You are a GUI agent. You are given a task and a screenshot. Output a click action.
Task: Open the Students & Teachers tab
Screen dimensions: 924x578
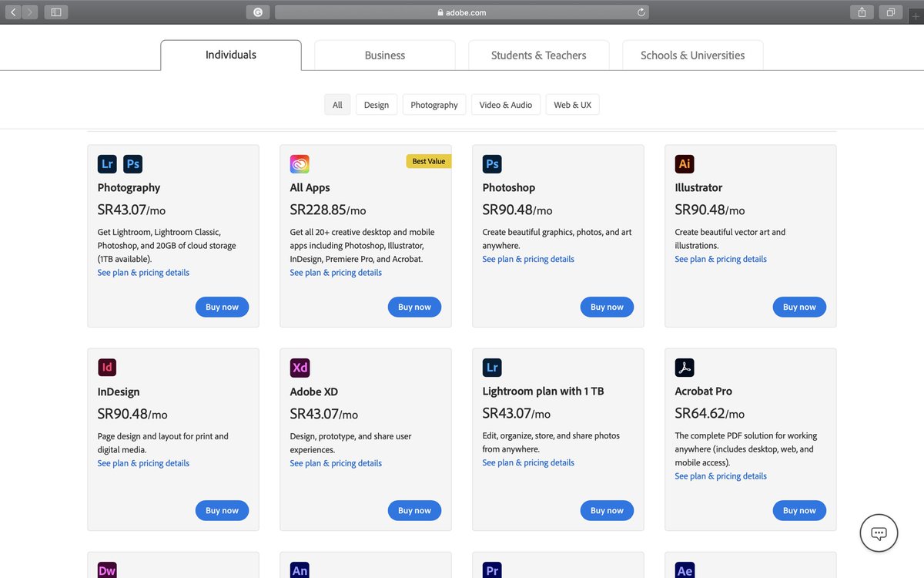tap(539, 55)
